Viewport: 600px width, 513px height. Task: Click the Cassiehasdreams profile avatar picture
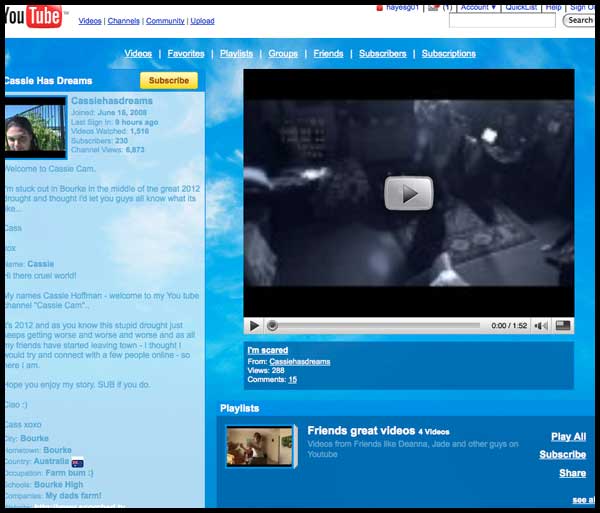[x=36, y=130]
